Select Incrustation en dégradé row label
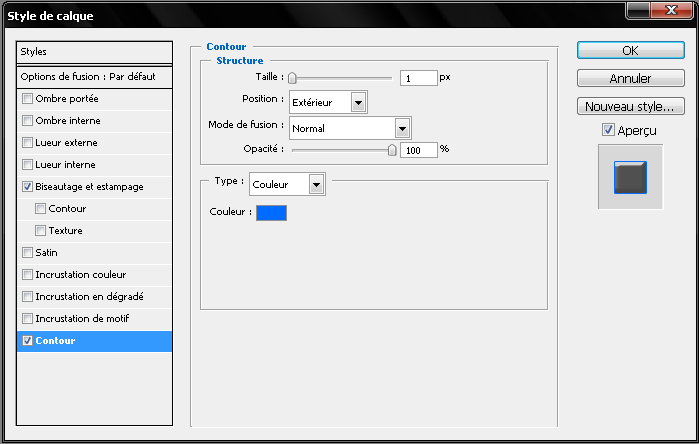The width and height of the screenshot is (699, 444). 90,296
